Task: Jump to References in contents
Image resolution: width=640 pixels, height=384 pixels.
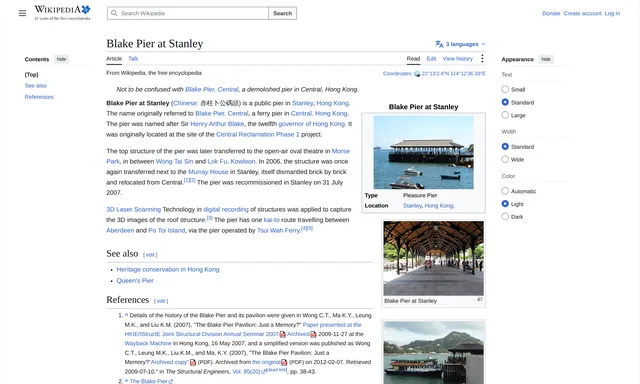Action: pos(39,97)
